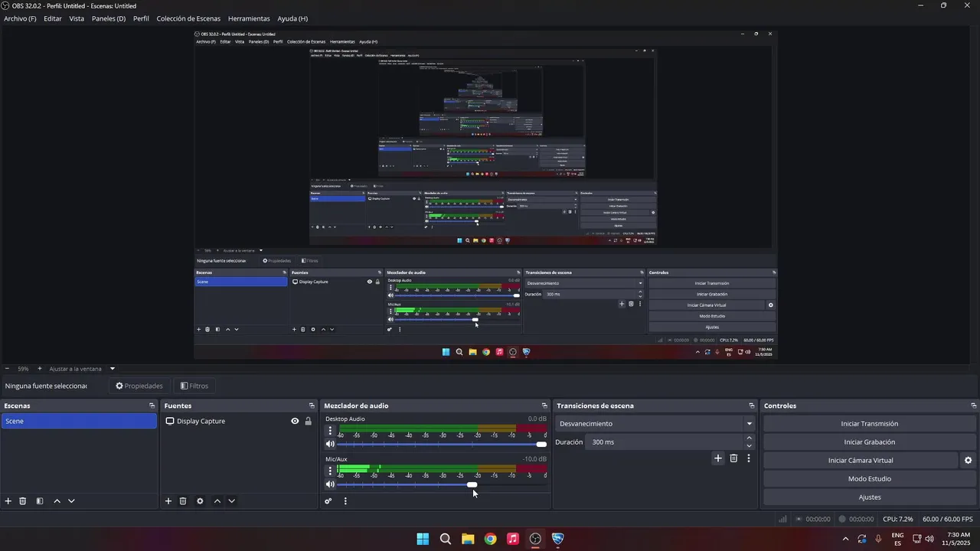Viewport: 980px width, 551px height.
Task: Click 59% preview zoom value
Action: pos(23,369)
